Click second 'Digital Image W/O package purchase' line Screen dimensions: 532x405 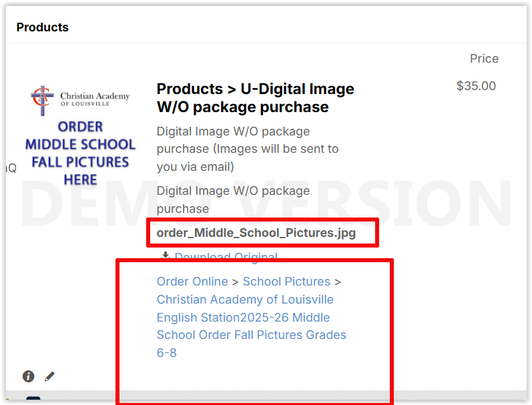(233, 199)
